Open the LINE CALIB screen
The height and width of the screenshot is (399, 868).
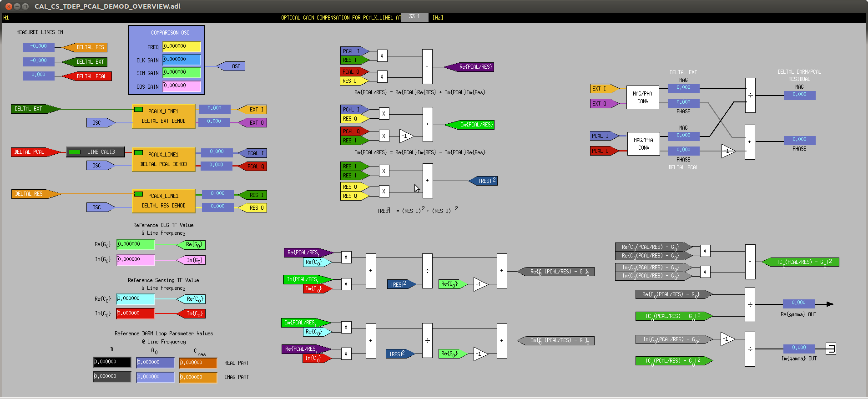96,152
